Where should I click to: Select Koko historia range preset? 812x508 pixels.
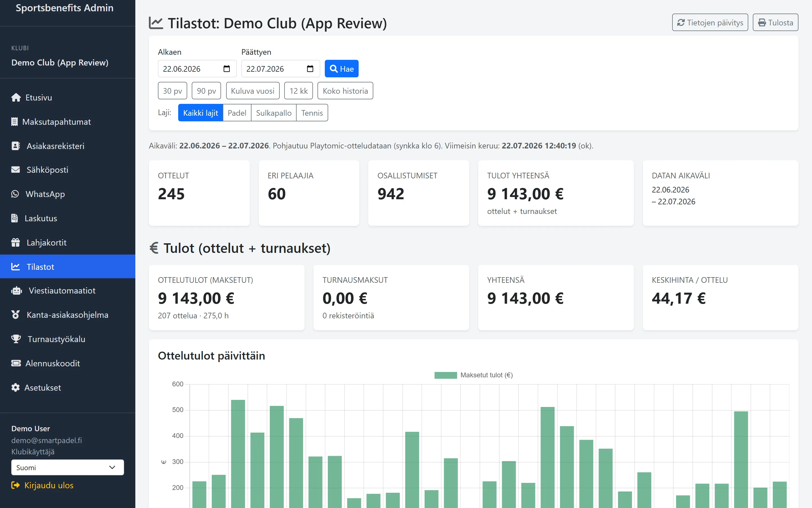point(345,91)
